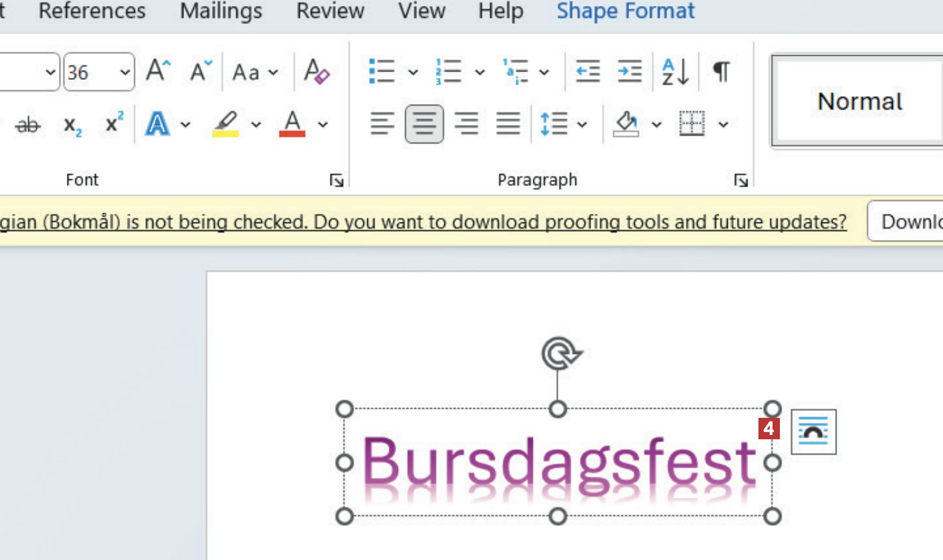The image size is (943, 560).
Task: Open Layout Options for the text box
Action: point(814,431)
